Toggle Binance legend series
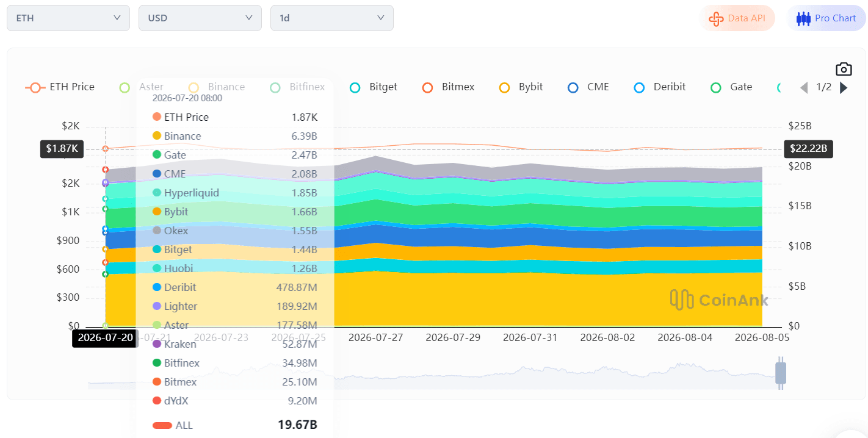868x438 pixels. point(217,87)
